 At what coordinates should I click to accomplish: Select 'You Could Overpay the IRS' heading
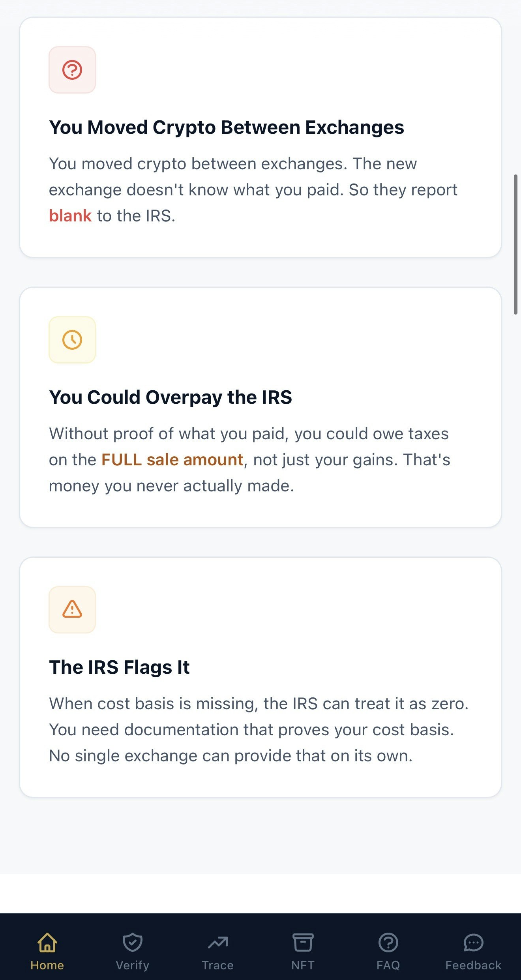click(x=171, y=397)
